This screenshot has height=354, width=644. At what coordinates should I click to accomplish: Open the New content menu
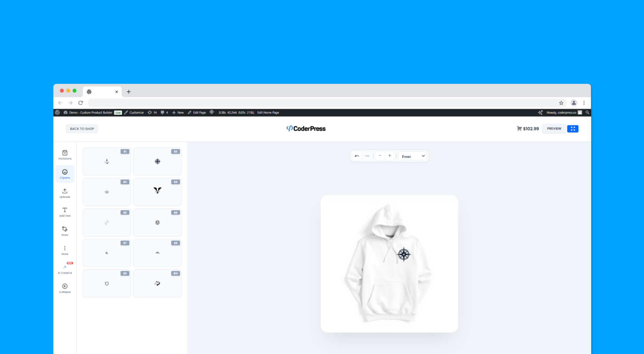point(178,112)
